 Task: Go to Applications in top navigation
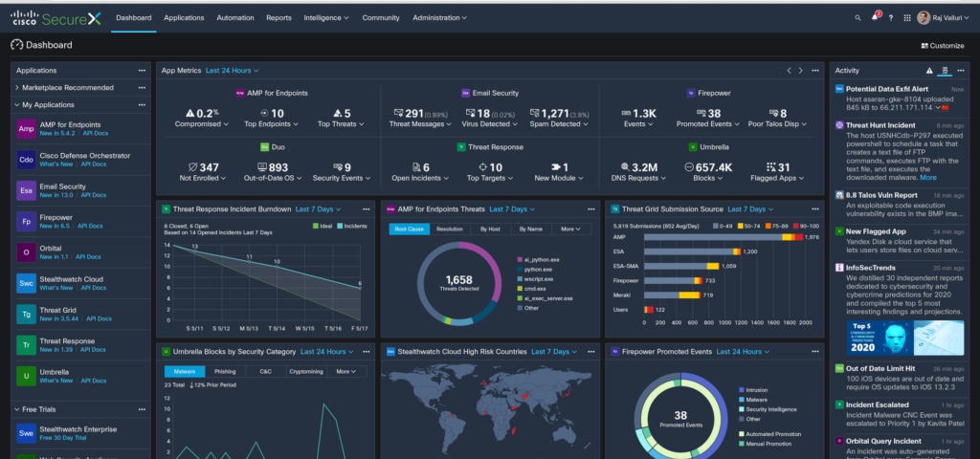pyautogui.click(x=184, y=18)
